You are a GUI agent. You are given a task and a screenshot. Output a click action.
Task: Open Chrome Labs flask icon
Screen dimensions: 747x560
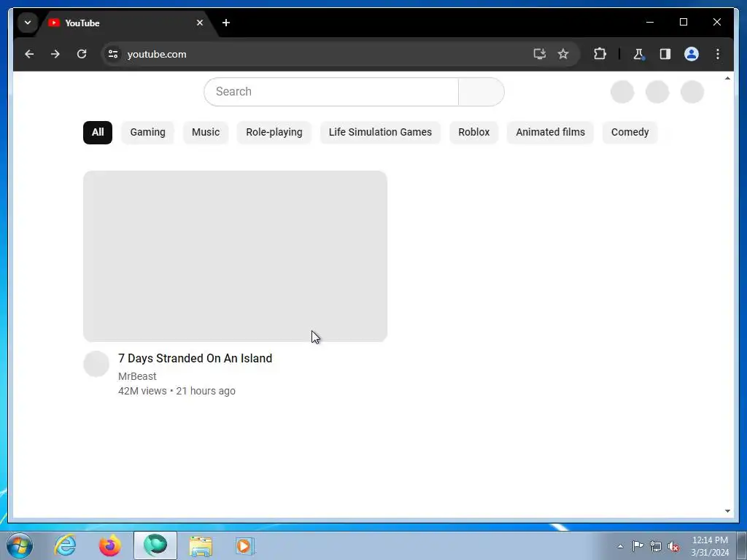click(x=638, y=54)
